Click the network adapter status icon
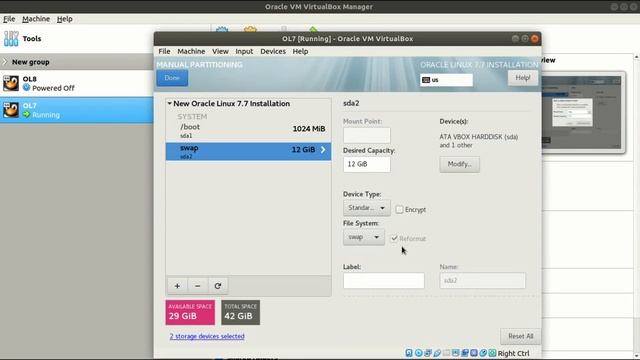 click(x=437, y=353)
